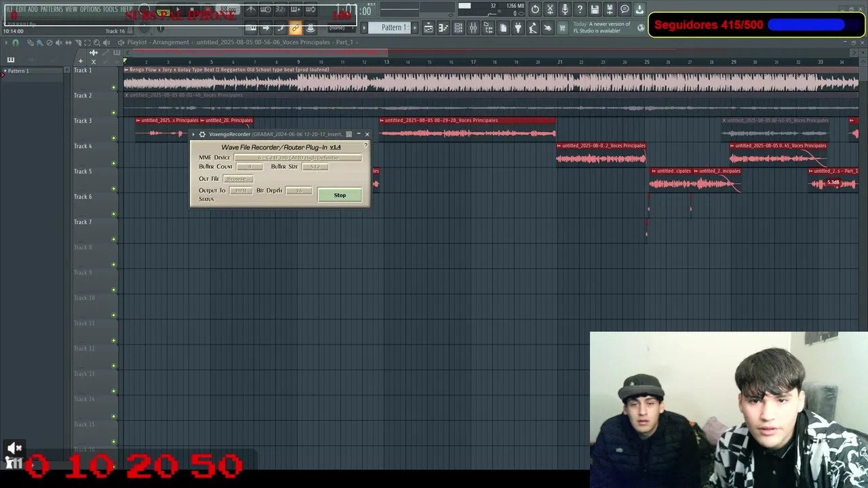
Task: Click the tempo display field
Action: coord(228,9)
